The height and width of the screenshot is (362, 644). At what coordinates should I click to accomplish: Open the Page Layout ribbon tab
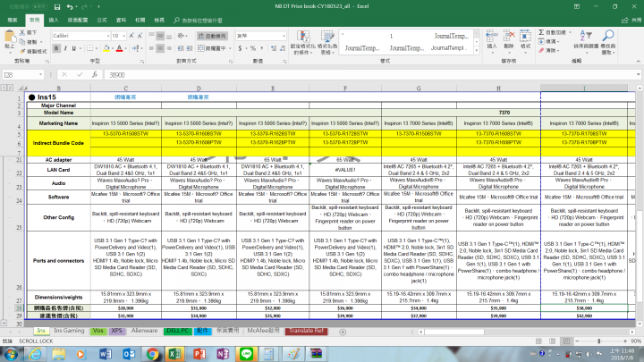pyautogui.click(x=78, y=20)
